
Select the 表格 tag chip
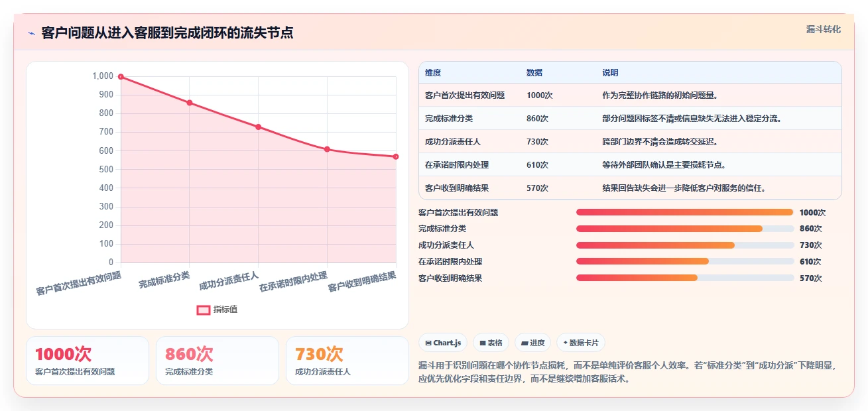click(x=491, y=343)
